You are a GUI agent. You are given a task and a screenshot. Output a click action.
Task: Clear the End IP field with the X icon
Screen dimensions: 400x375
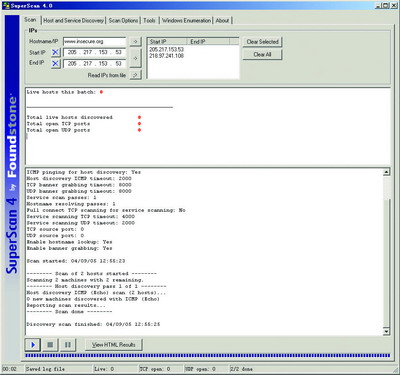55,63
